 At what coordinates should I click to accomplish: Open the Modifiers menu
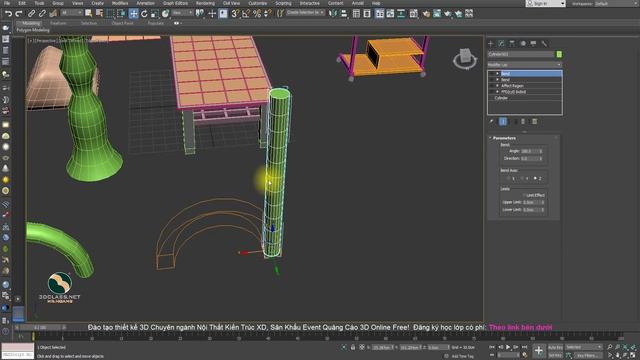click(120, 3)
